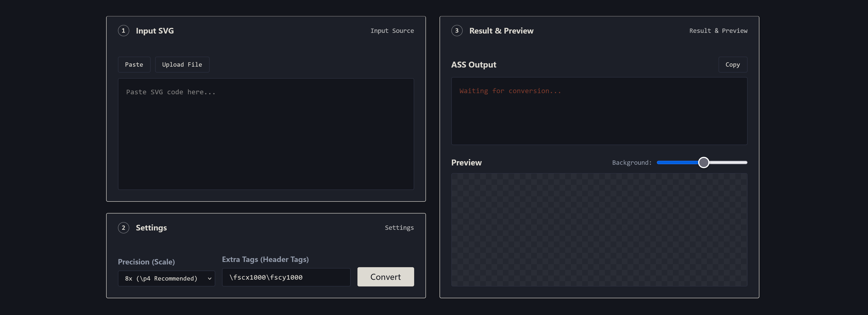
Task: Click the Preview section heading
Action: pyautogui.click(x=466, y=162)
